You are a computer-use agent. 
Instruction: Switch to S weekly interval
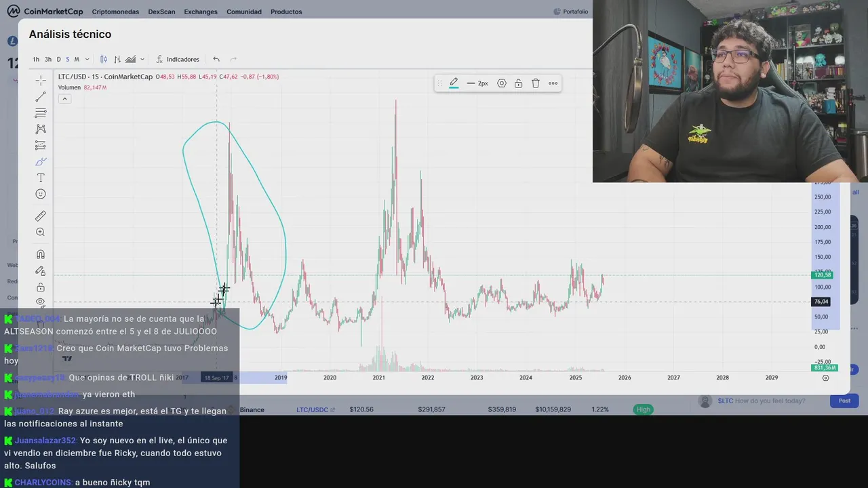pos(67,59)
